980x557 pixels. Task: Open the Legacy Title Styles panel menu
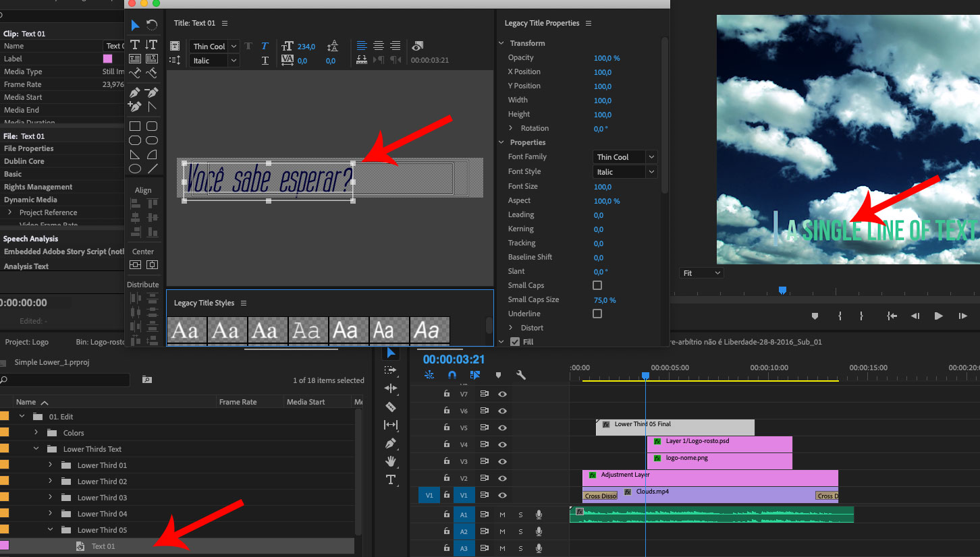coord(244,303)
